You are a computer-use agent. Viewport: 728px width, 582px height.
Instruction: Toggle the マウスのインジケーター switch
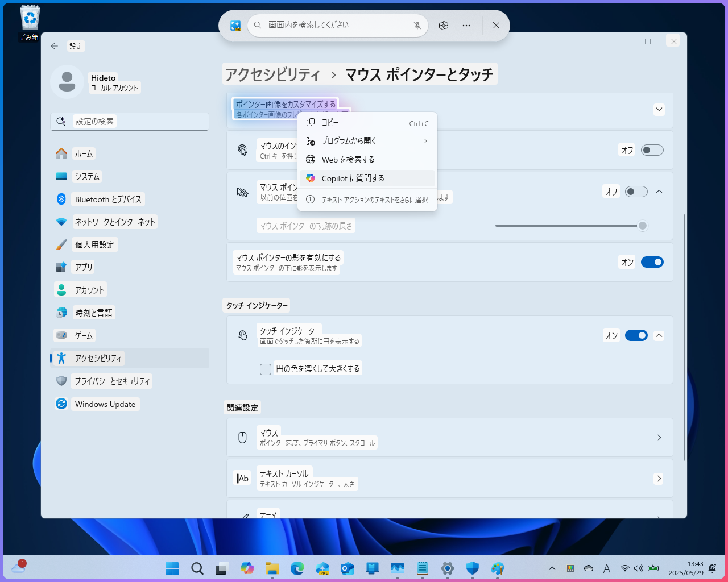point(652,150)
